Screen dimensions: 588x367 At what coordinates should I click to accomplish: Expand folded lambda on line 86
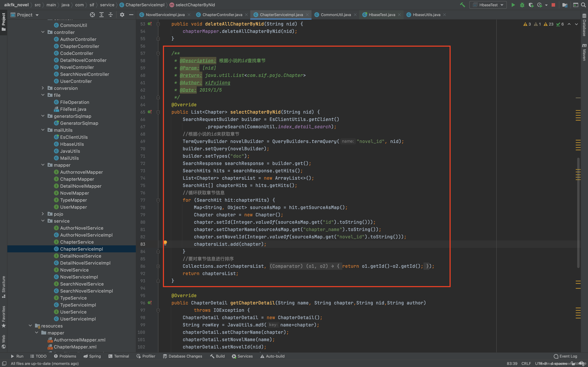tap(158, 266)
